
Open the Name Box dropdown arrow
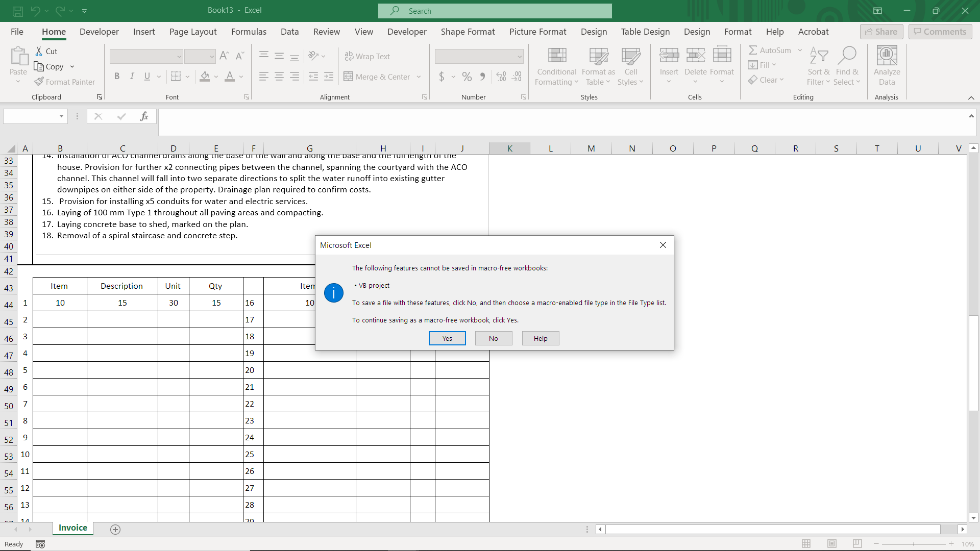tap(61, 116)
